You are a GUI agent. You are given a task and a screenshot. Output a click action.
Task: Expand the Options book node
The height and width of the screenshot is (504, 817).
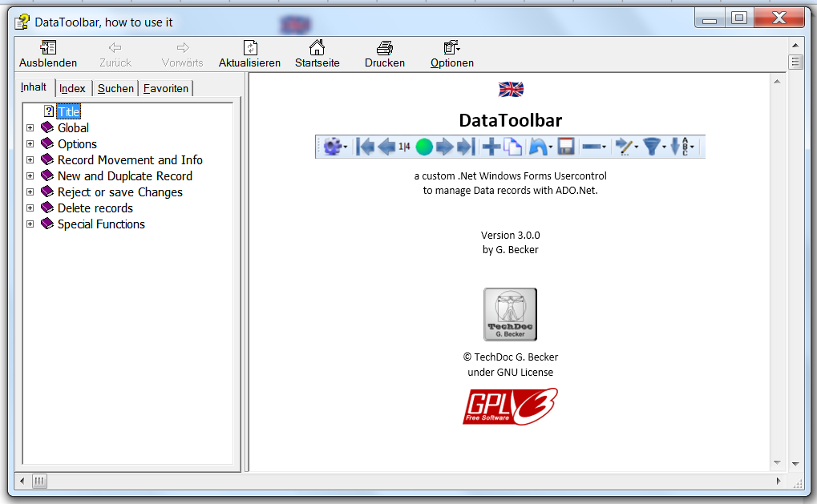click(x=30, y=143)
